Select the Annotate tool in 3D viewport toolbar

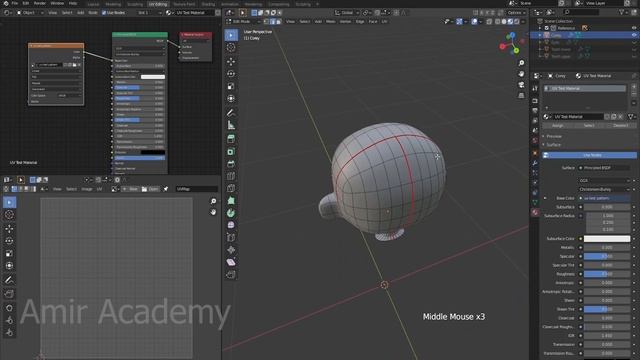click(231, 113)
